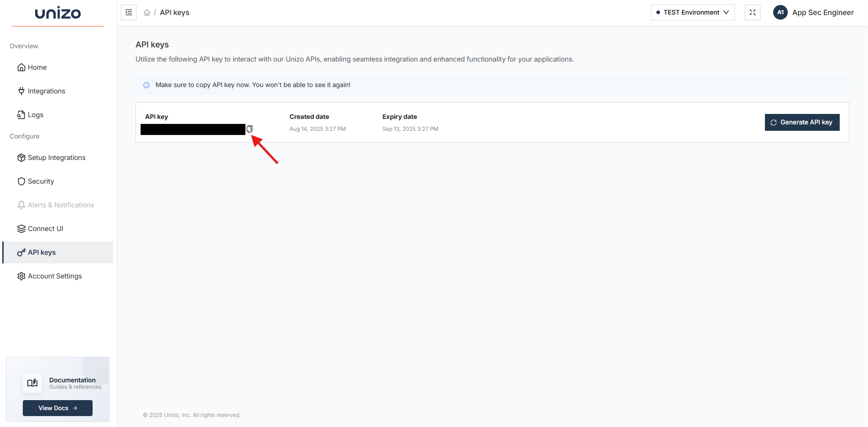Collapse the sidebar with the toggle icon
This screenshot has width=868, height=427.
[128, 12]
